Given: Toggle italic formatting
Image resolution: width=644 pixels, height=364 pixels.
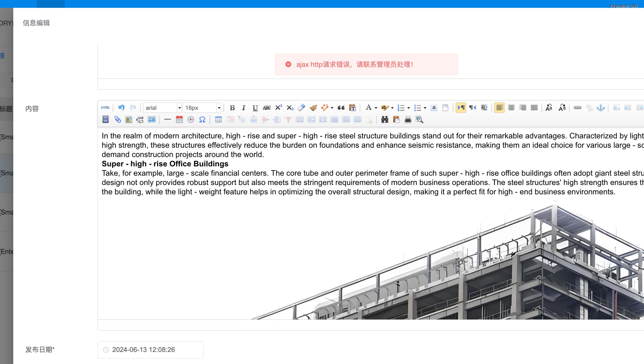Looking at the screenshot, I should pyautogui.click(x=244, y=108).
